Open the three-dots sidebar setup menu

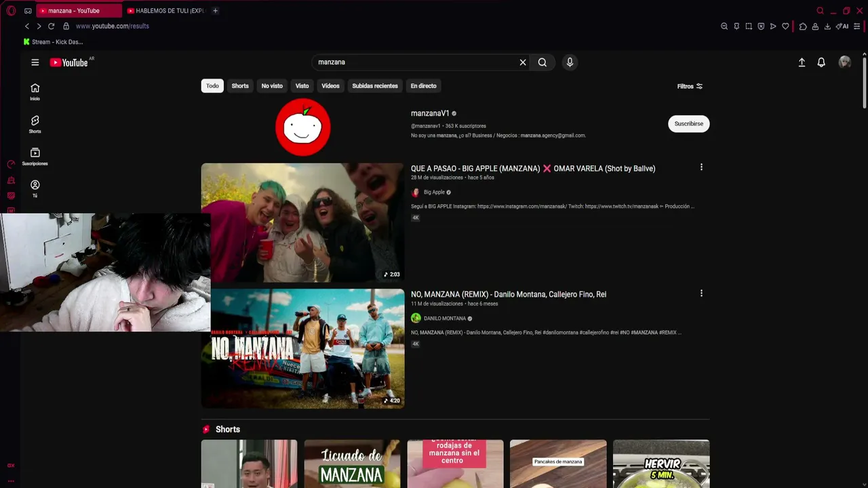(11, 481)
